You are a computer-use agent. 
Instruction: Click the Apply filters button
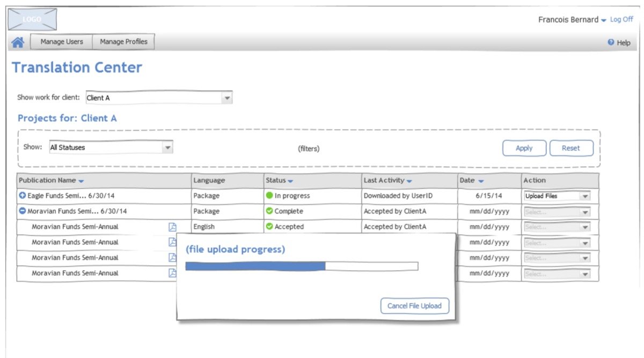pyautogui.click(x=524, y=148)
